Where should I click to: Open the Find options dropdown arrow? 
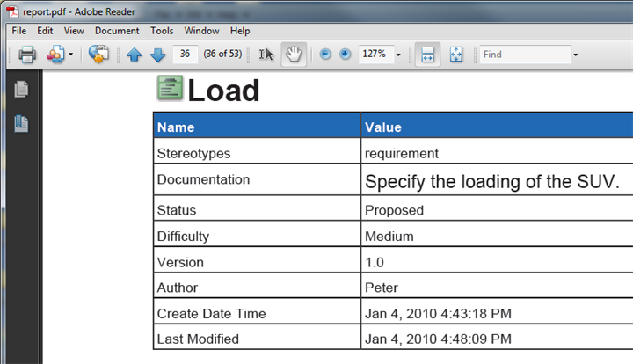click(x=576, y=55)
